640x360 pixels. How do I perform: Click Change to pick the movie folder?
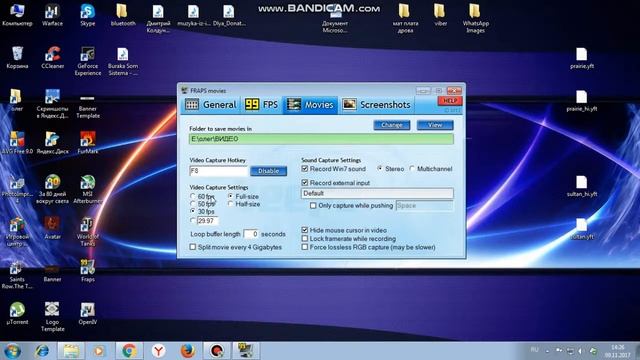click(391, 125)
